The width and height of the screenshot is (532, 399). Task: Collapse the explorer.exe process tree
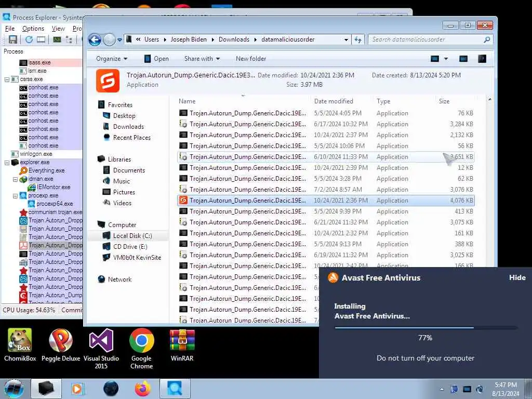7,163
